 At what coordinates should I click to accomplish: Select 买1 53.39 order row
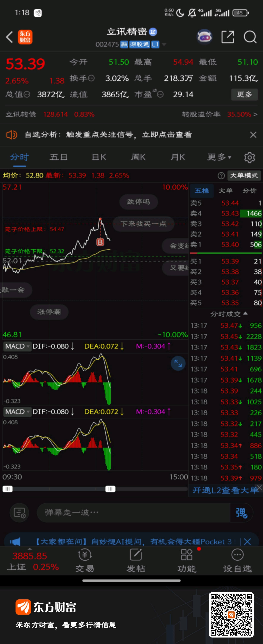[226, 261]
